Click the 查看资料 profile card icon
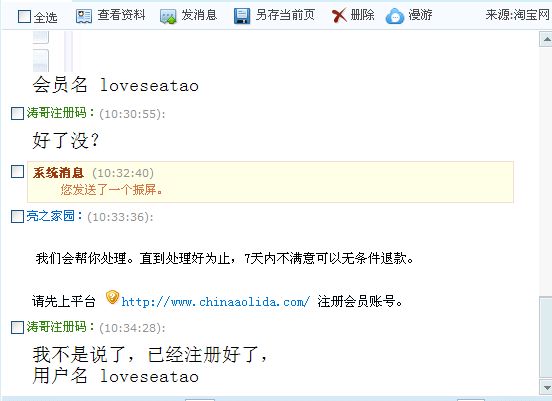Image resolution: width=552 pixels, height=401 pixels. [x=84, y=16]
